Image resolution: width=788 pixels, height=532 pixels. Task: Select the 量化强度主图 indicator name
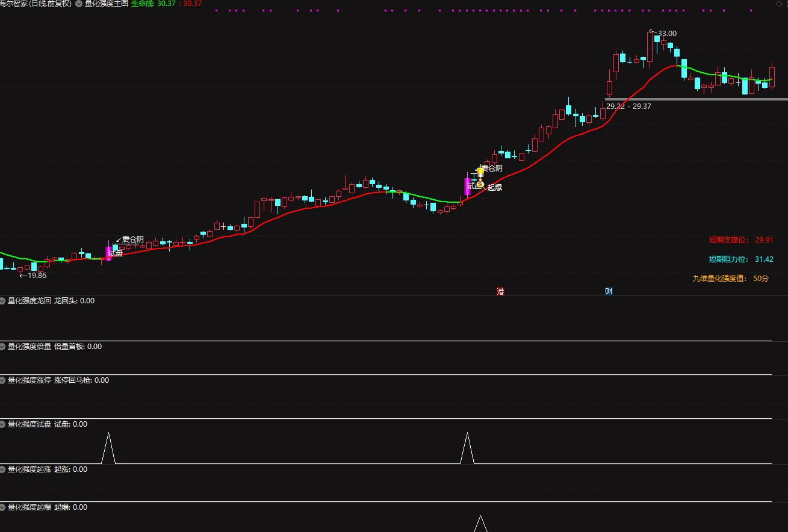point(107,4)
